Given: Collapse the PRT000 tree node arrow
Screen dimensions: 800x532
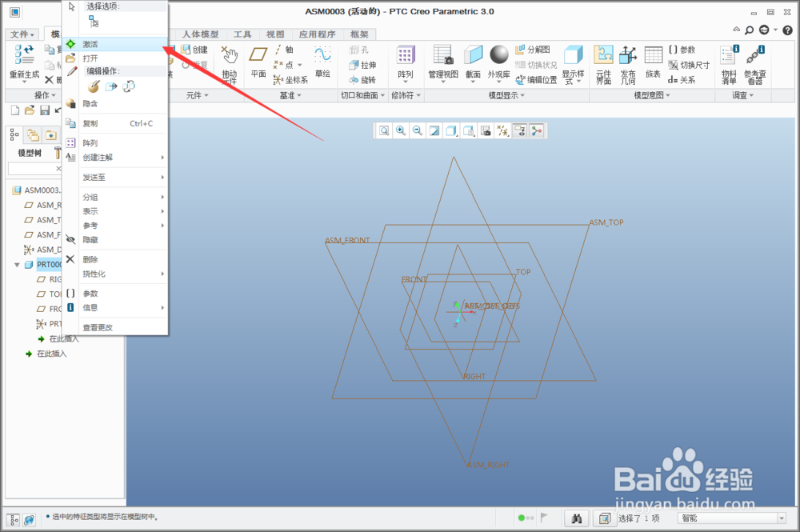Looking at the screenshot, I should tap(17, 265).
